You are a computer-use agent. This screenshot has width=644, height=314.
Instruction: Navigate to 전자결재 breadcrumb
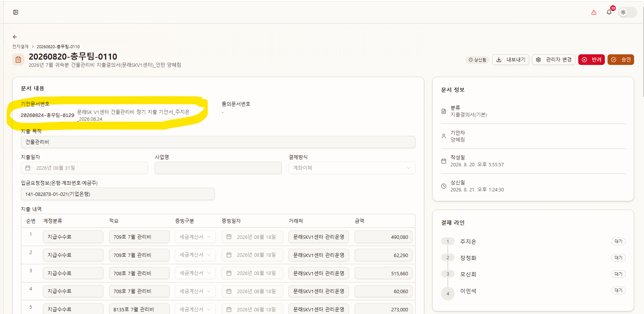(20, 47)
